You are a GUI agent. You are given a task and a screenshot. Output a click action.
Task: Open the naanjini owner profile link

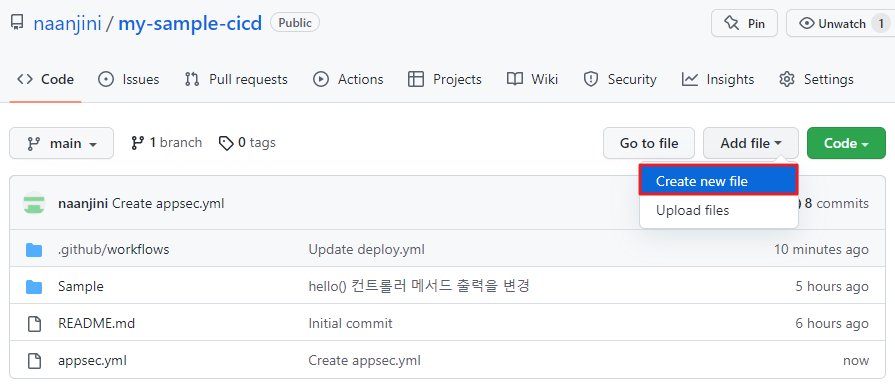[67, 23]
